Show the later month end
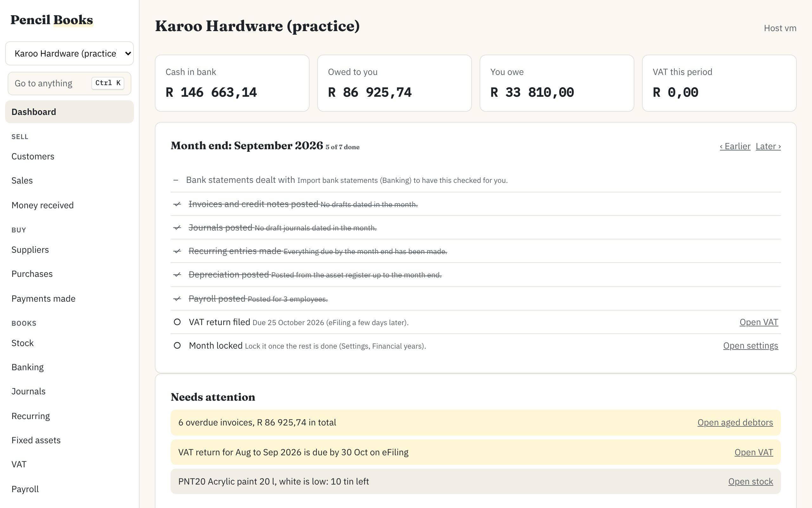 [768, 146]
